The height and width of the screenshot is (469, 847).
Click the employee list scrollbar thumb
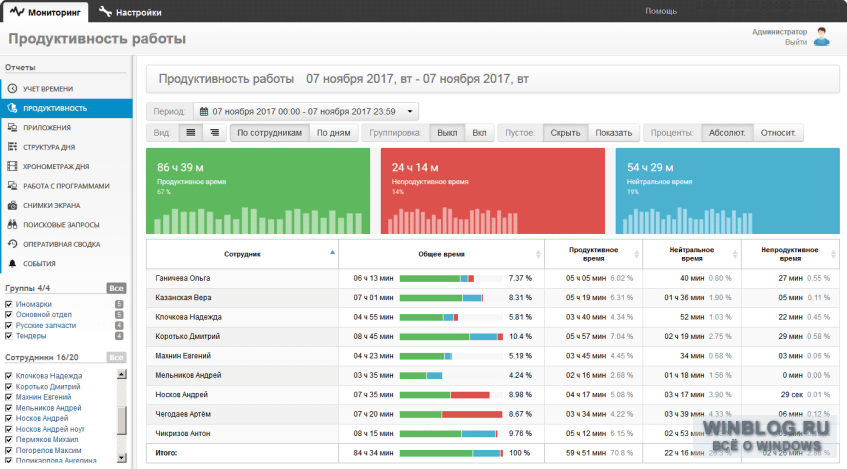coord(122,420)
